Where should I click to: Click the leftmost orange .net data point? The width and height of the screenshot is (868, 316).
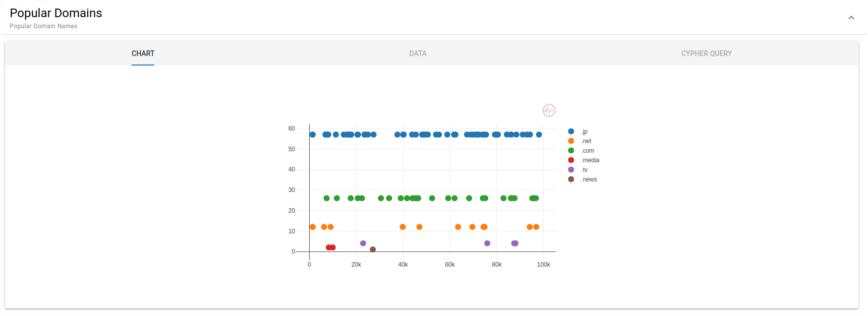(313, 227)
